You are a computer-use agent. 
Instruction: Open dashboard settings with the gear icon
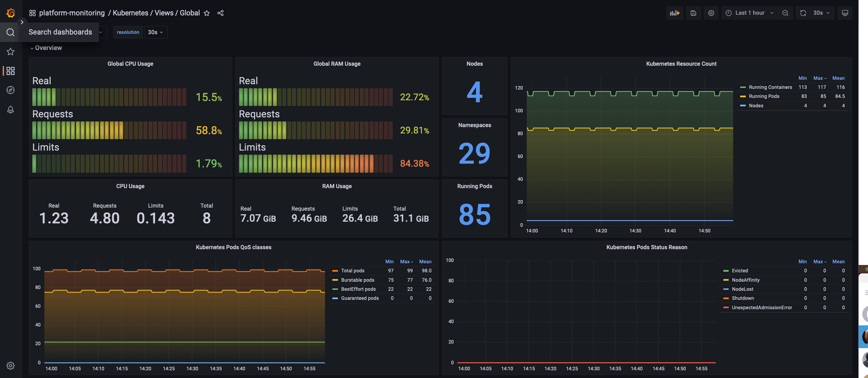click(x=711, y=13)
